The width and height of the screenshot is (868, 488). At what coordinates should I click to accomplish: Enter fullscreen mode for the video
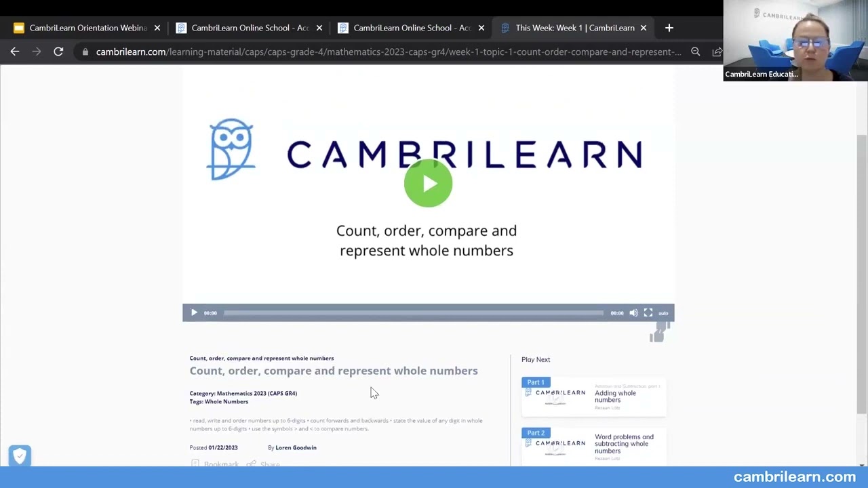point(648,312)
